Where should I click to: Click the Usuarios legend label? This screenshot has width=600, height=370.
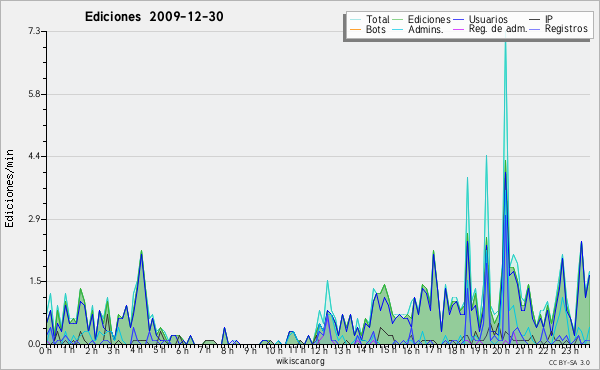pos(488,19)
